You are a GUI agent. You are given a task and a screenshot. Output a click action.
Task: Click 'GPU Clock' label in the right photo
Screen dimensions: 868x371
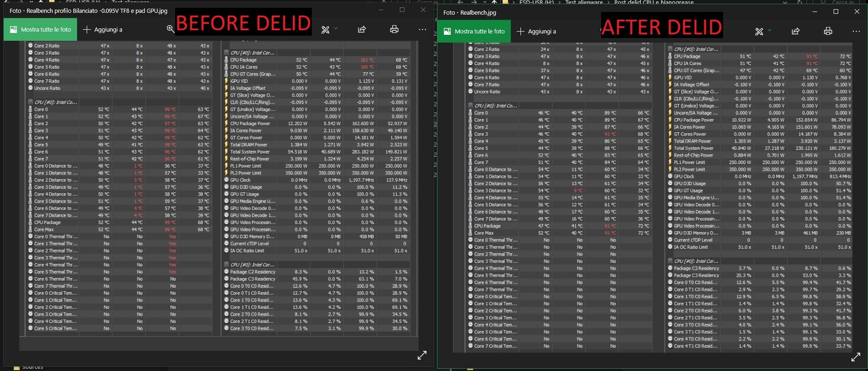(685, 176)
